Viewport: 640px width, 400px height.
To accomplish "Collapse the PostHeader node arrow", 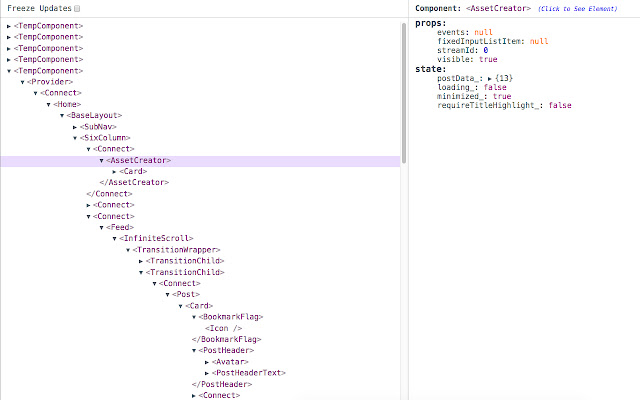I will point(194,350).
